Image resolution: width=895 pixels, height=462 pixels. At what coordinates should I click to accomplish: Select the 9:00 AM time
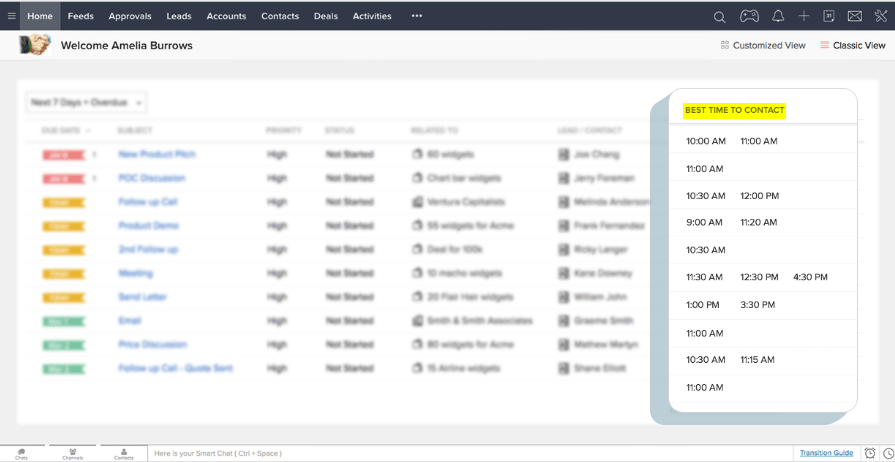tap(704, 222)
